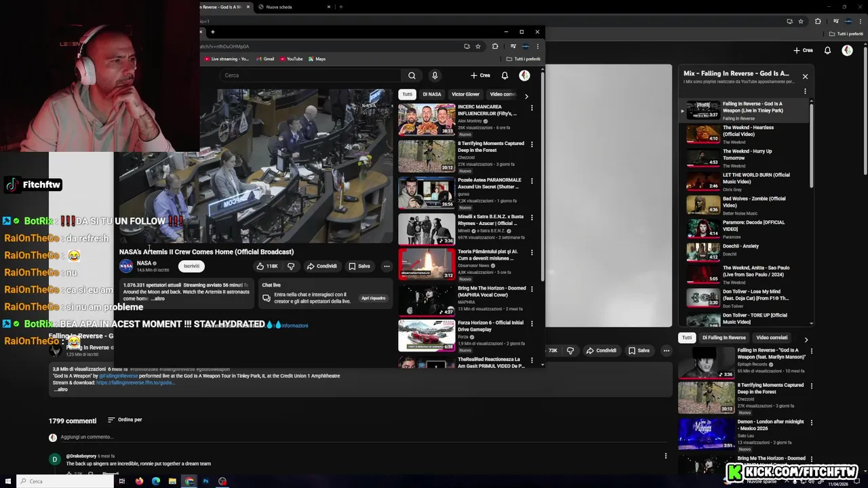Click the search magnifier in the NASA window
This screenshot has width=868, height=488.
click(412, 75)
